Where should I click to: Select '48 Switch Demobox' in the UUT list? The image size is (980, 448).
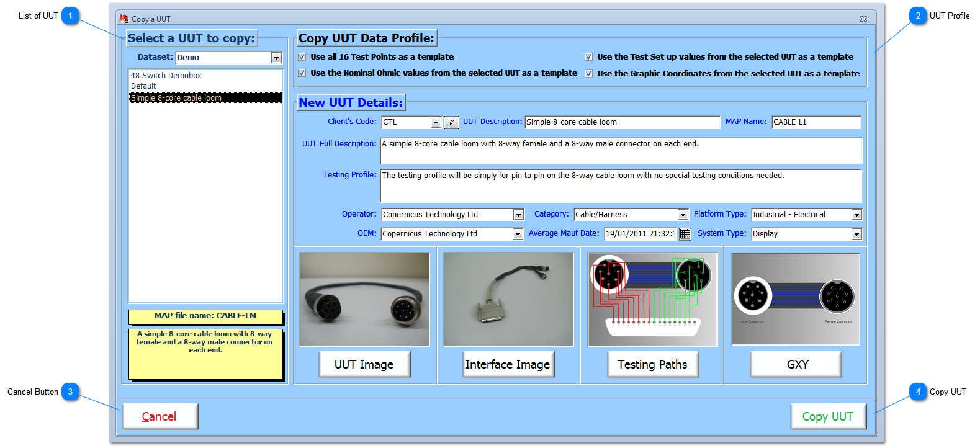pyautogui.click(x=166, y=76)
